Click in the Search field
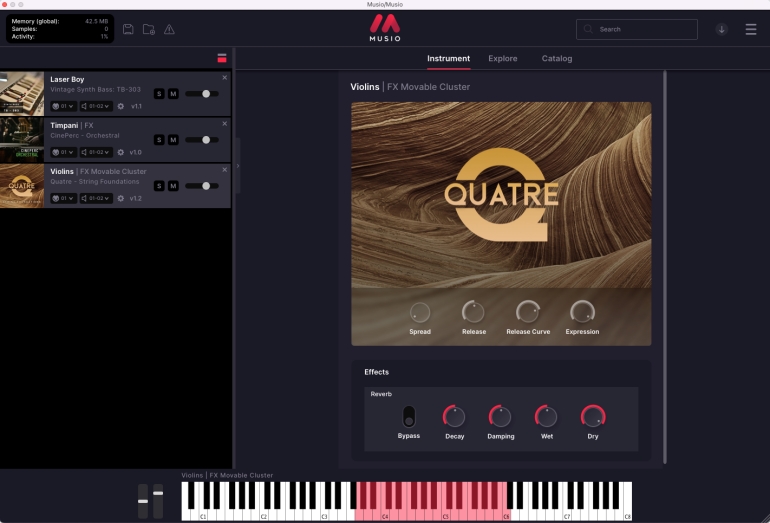The width and height of the screenshot is (770, 523). coord(636,29)
